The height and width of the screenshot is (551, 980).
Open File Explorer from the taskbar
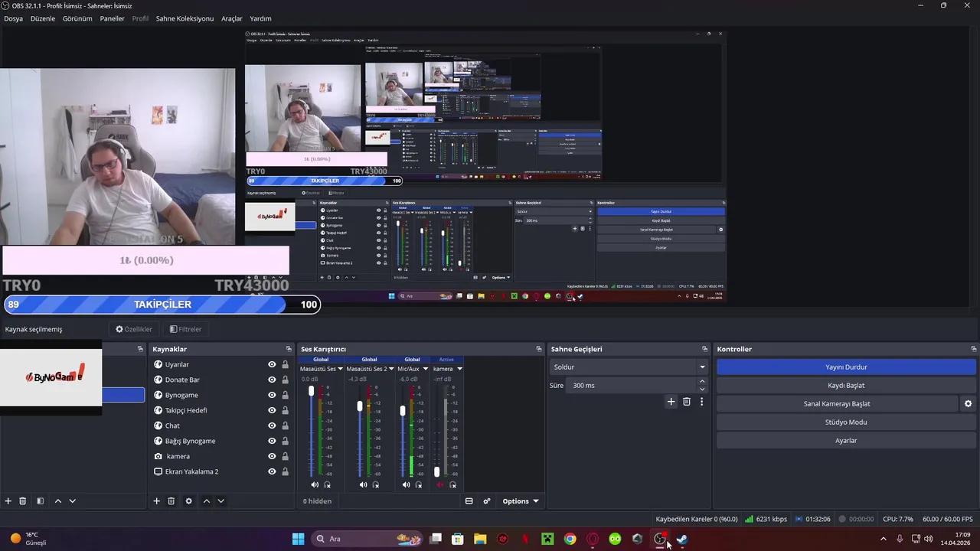tap(480, 539)
